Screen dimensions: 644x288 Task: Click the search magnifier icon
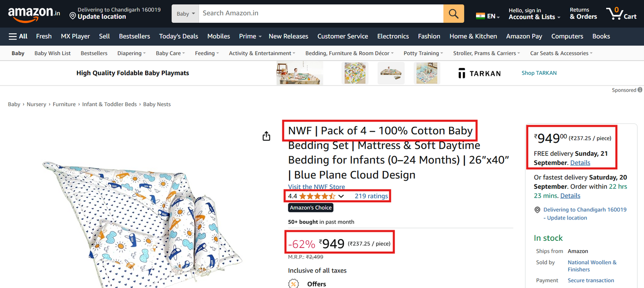click(x=453, y=13)
